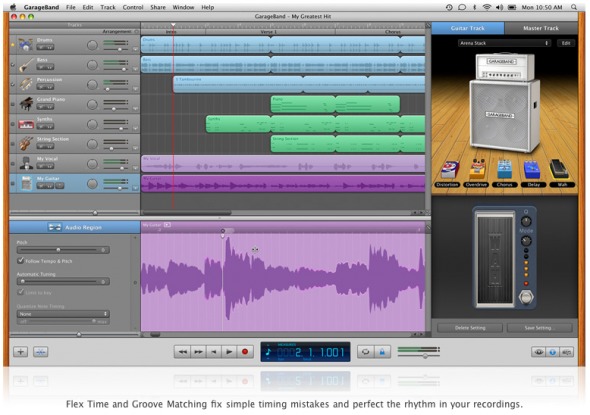Start recording with the red Record button

245,352
